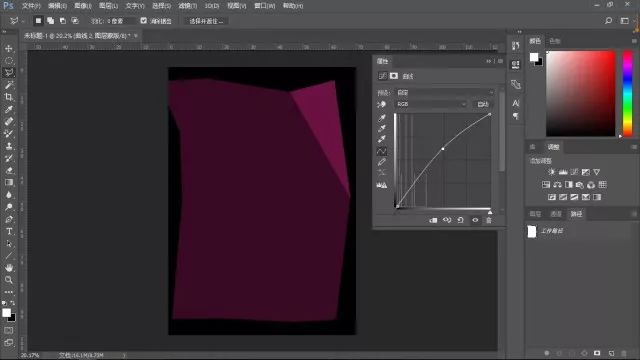Choose Subtract from Selection mode
This screenshot has height=360, width=640.
(62, 20)
